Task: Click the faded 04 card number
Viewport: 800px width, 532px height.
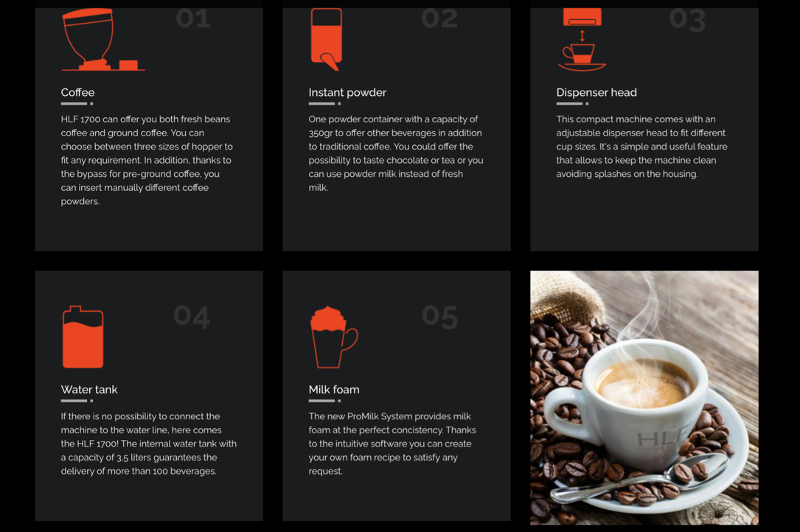Action: pyautogui.click(x=192, y=316)
